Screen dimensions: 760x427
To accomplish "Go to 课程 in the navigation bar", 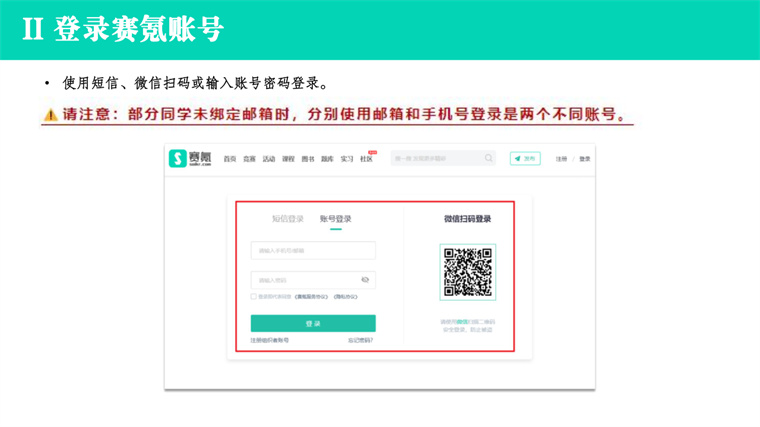I will click(288, 159).
